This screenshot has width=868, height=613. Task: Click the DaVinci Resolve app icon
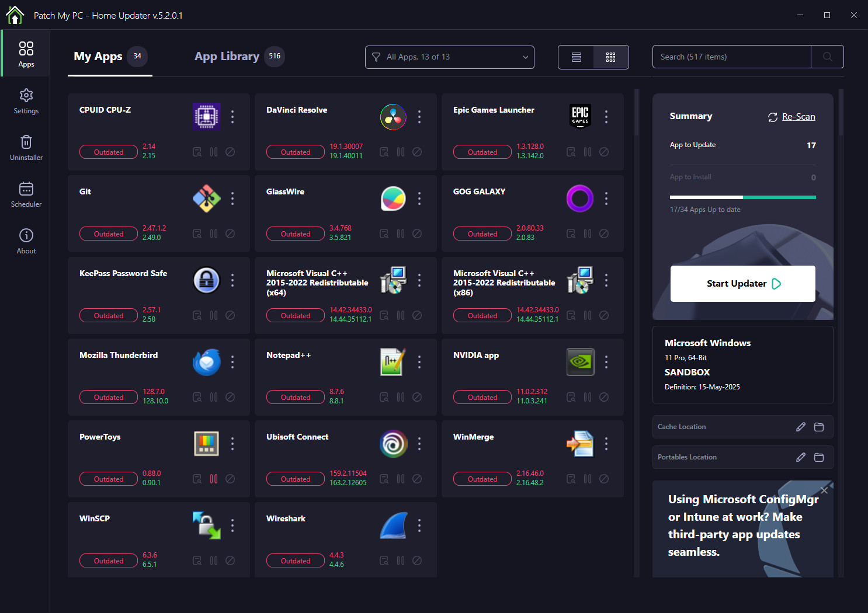[394, 117]
